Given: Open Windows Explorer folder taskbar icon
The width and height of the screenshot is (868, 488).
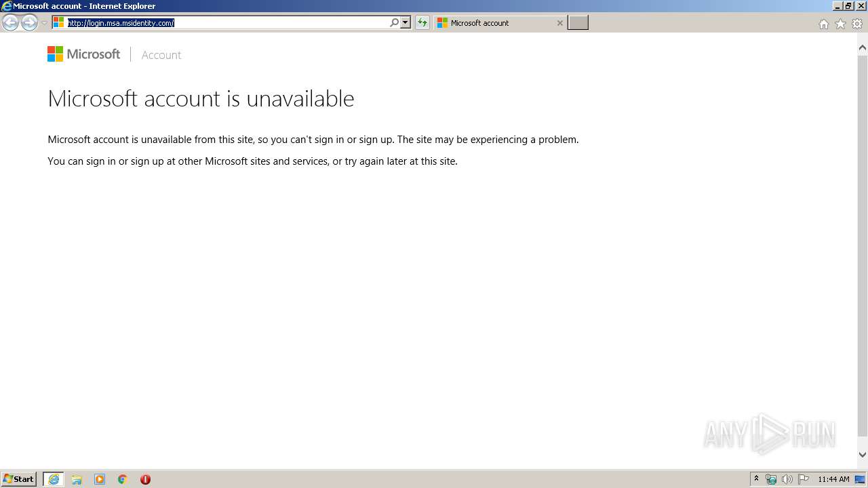Looking at the screenshot, I should (77, 479).
